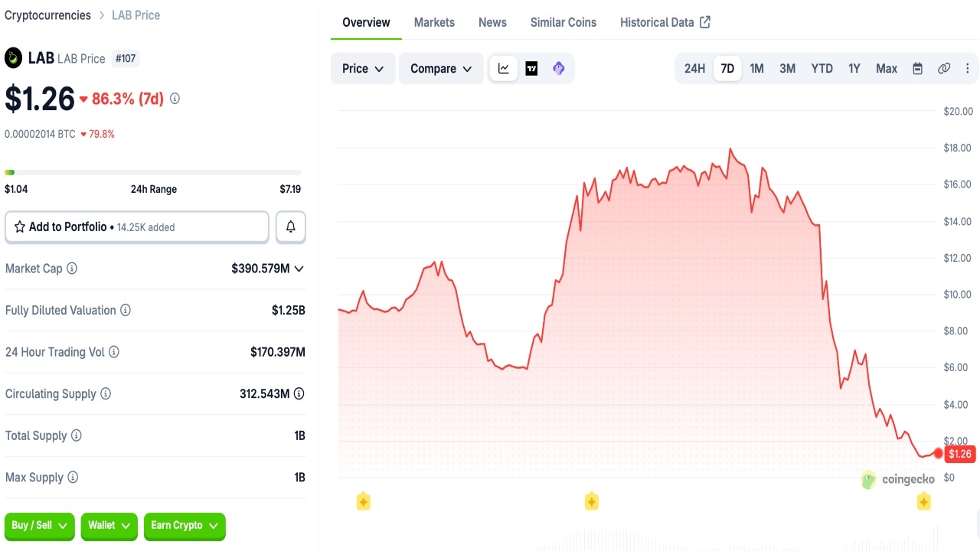Viewport: 980px width, 551px height.
Task: Select the 3M time range
Action: [787, 69]
